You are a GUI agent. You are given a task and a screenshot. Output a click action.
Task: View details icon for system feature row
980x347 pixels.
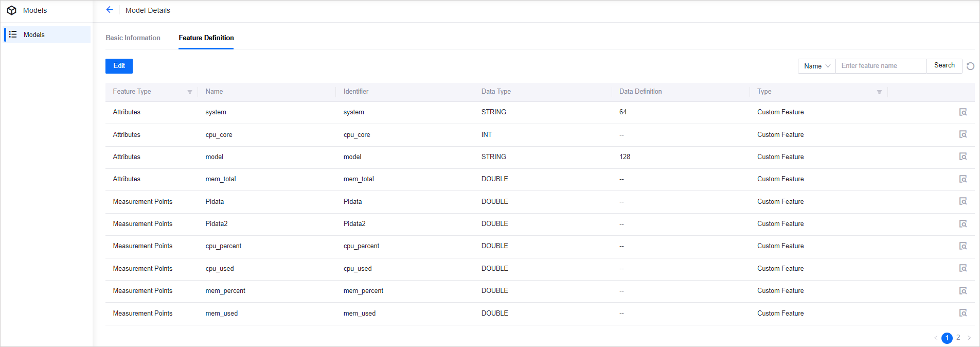pyautogui.click(x=963, y=112)
